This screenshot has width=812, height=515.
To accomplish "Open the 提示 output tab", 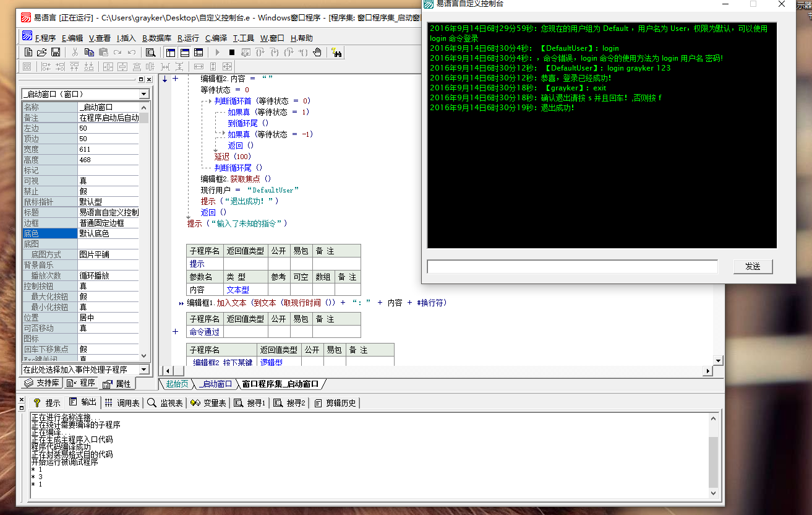I will point(47,403).
